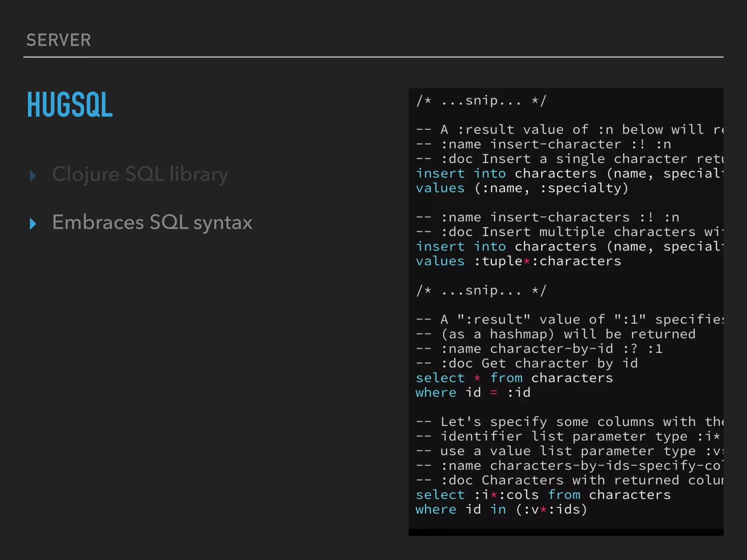The width and height of the screenshot is (747, 560).
Task: Click the ':doc Characters with returned' line
Action: click(x=570, y=481)
